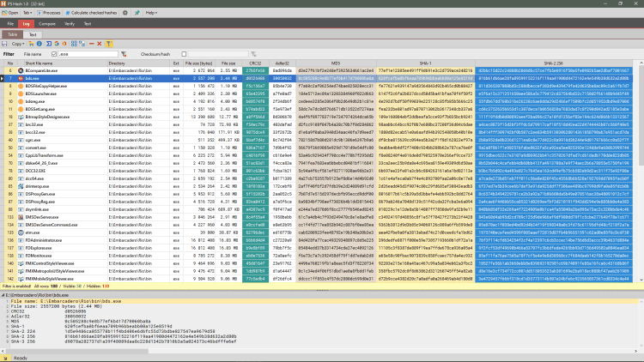Click the Open folder icon button

(10, 13)
